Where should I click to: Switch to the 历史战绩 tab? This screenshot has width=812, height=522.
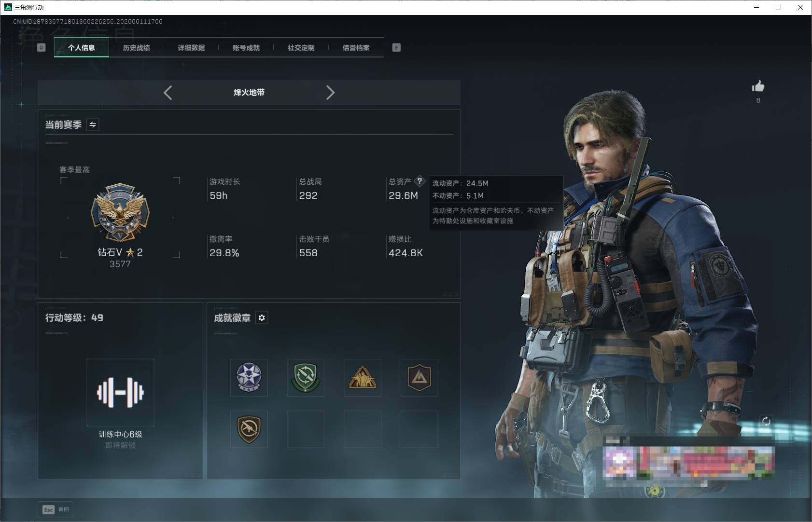pyautogui.click(x=137, y=48)
